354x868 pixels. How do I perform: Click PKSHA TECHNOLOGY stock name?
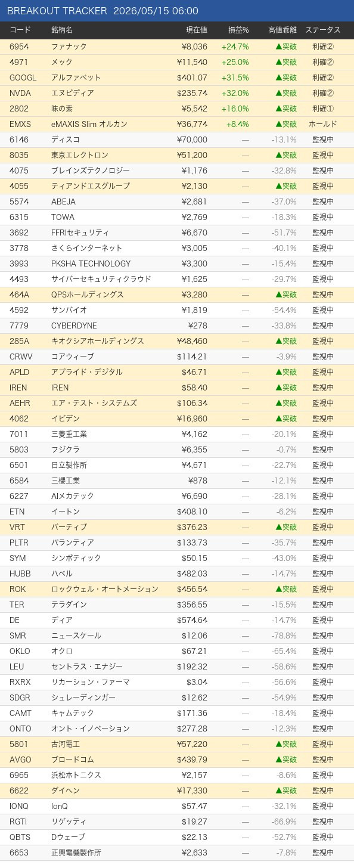click(x=91, y=263)
